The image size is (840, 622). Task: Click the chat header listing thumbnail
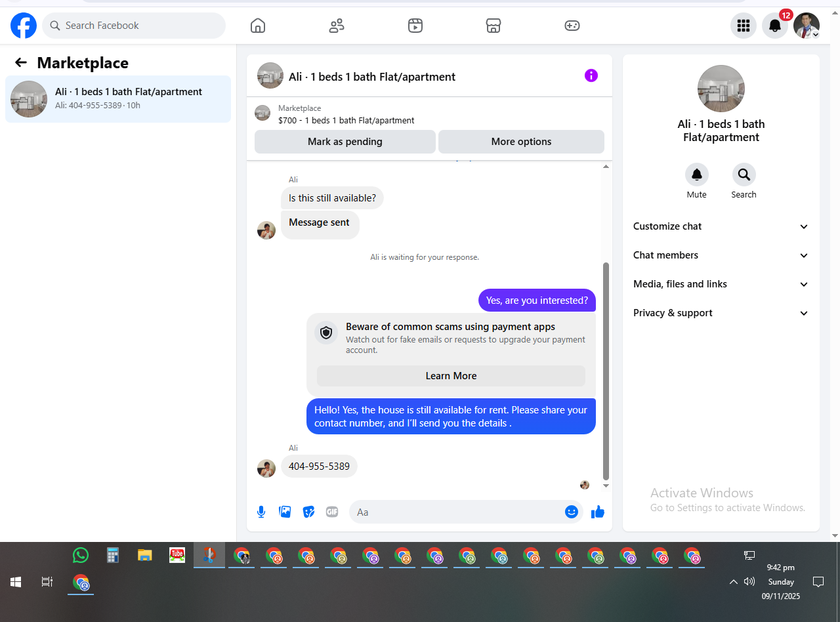270,75
